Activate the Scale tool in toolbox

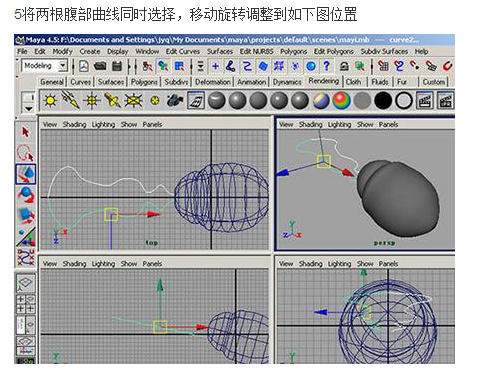[25, 215]
